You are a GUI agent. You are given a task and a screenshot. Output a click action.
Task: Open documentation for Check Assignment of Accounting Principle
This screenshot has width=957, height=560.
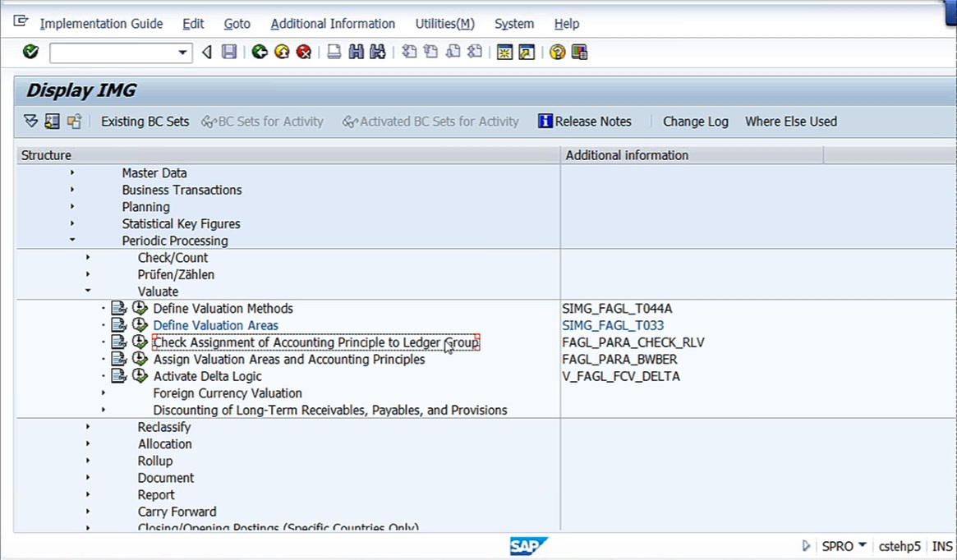tap(118, 342)
